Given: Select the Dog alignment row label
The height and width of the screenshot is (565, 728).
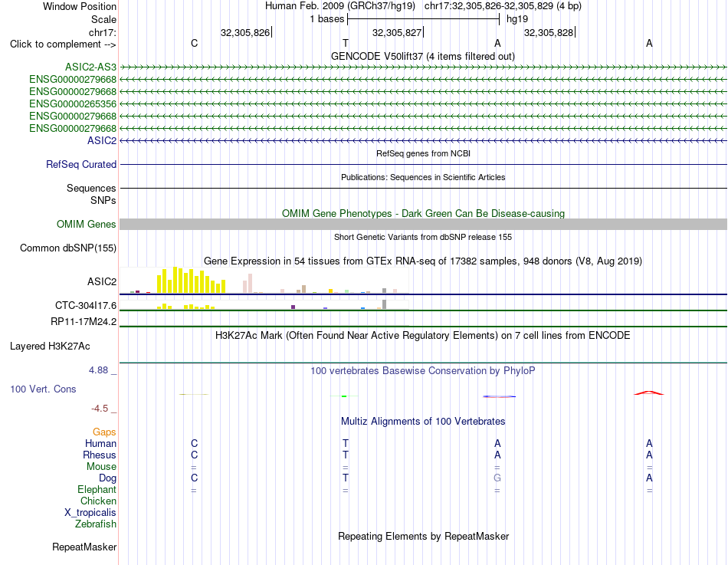Looking at the screenshot, I should (108, 478).
